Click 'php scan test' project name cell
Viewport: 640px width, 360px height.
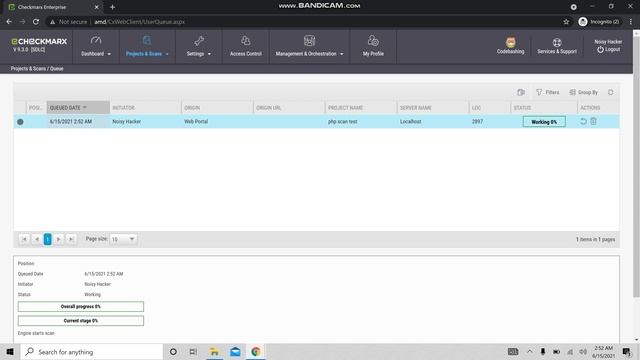[x=342, y=122]
